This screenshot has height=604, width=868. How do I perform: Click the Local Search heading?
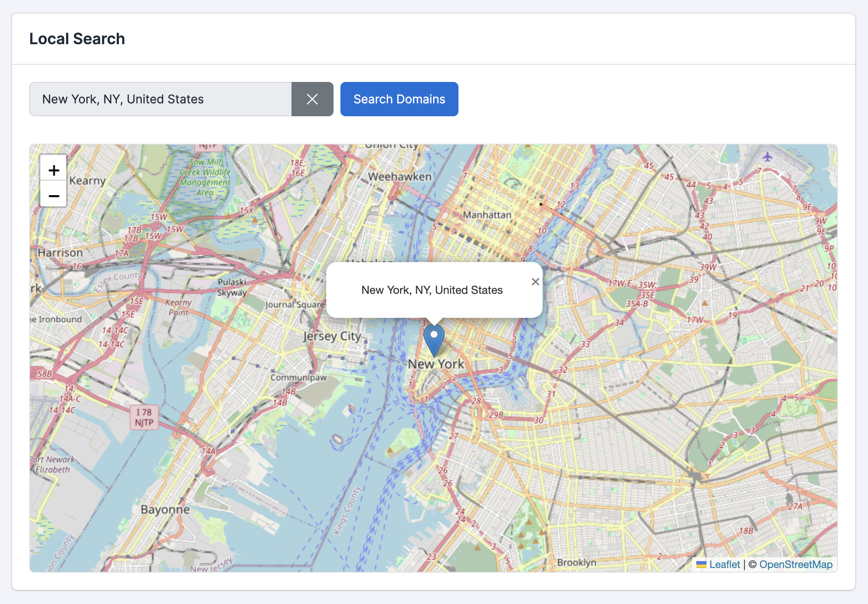click(77, 39)
